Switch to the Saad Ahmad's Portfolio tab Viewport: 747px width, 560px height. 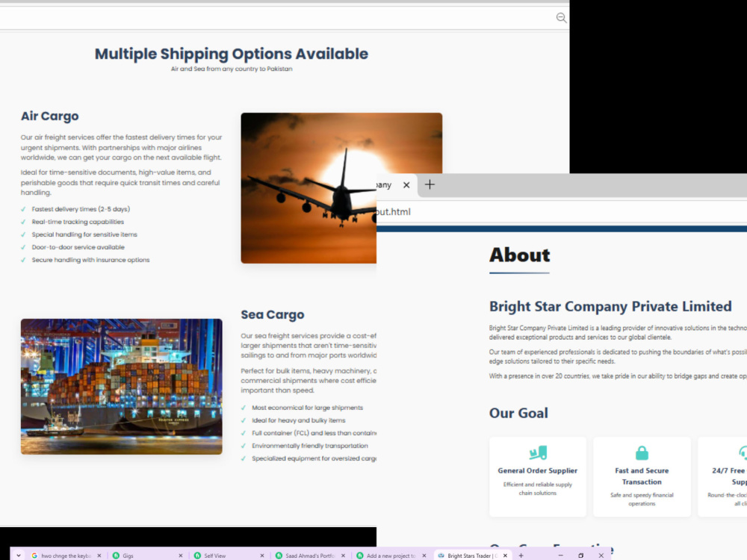tap(310, 556)
